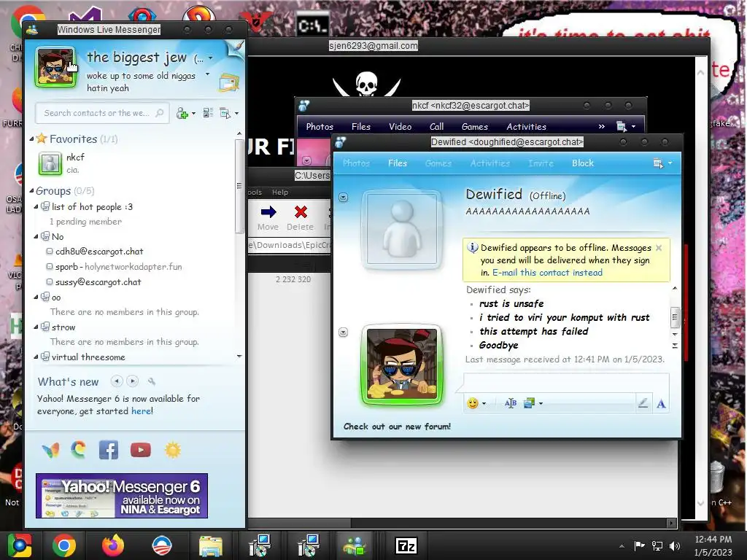Select the sporb contact
747x560 pixels.
coord(118,267)
